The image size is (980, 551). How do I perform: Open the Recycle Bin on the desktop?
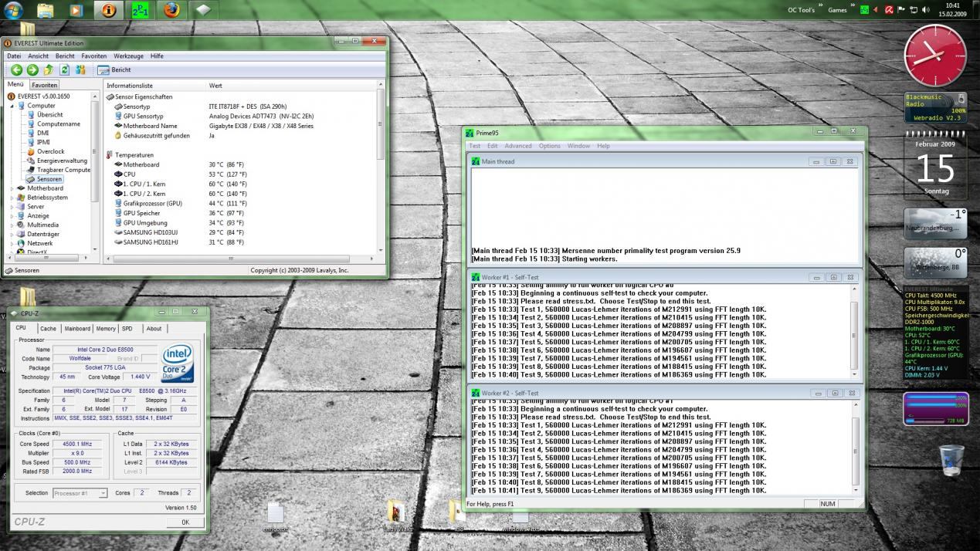coord(951,461)
